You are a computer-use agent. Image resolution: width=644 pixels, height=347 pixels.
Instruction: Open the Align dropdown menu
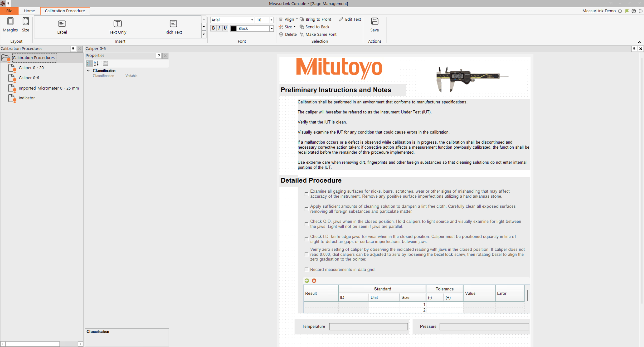[289, 19]
